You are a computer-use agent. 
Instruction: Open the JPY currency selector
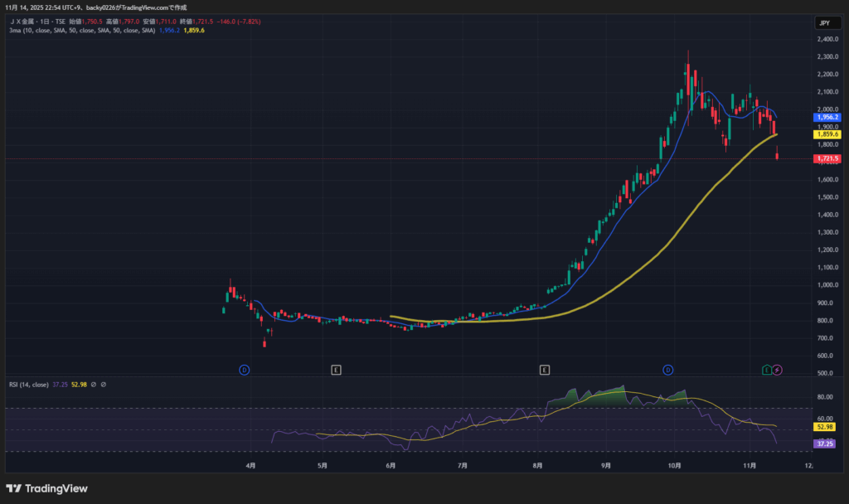coord(824,23)
